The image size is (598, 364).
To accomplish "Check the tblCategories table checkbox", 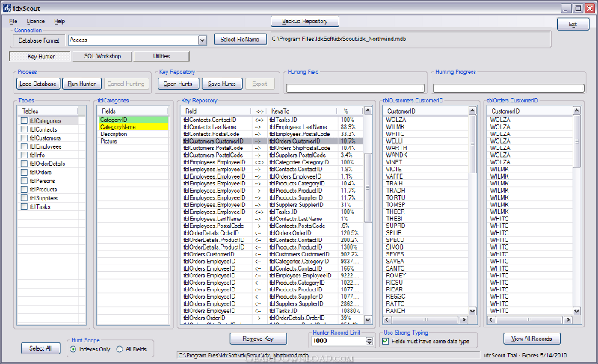I will click(24, 120).
